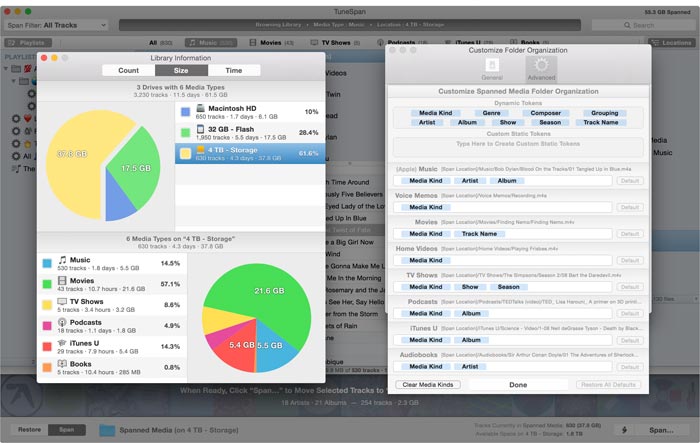The image size is (700, 443).
Task: Click the Done button in Customize window
Action: click(x=518, y=384)
